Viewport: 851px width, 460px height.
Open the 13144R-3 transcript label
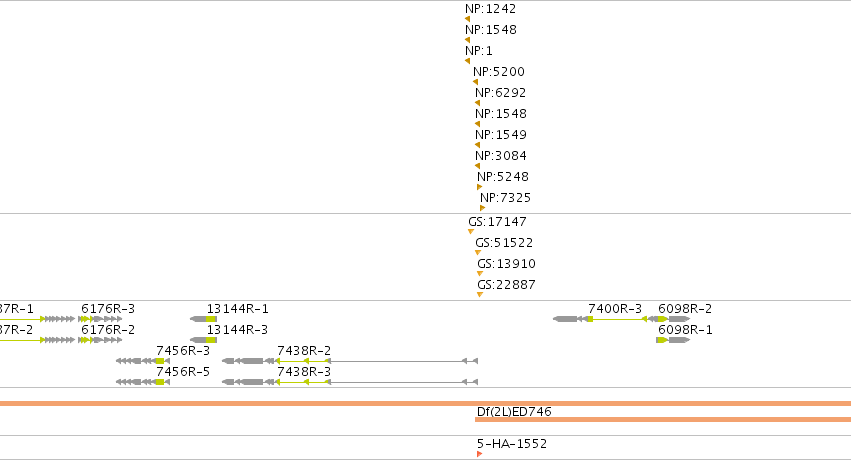coord(238,330)
